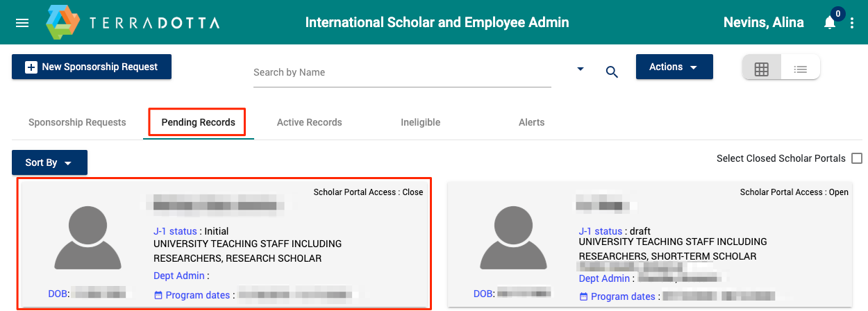Open the notifications bell
The height and width of the screenshot is (311, 868).
pyautogui.click(x=830, y=23)
